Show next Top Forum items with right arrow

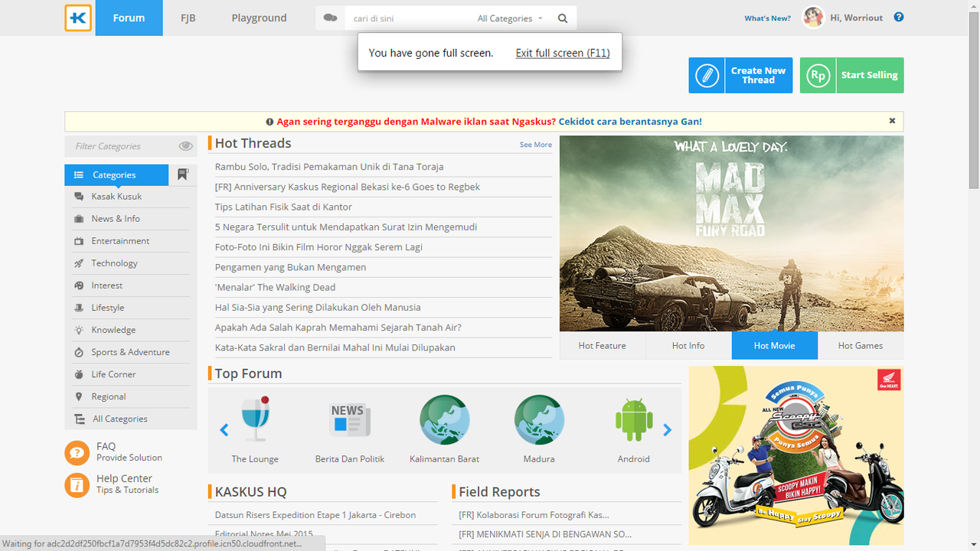(667, 430)
